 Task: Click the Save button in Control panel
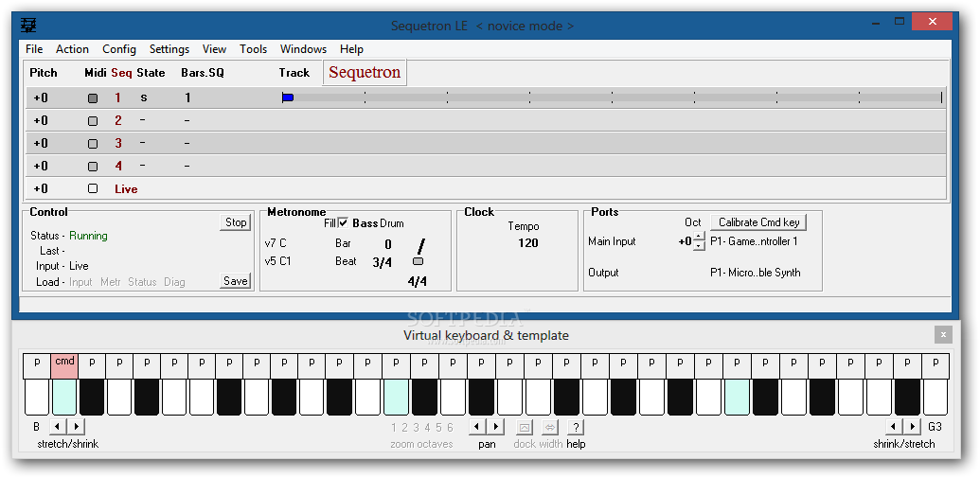click(x=236, y=281)
